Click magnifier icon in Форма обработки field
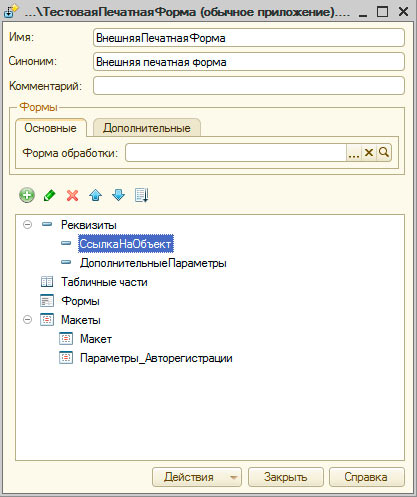The width and height of the screenshot is (417, 497). click(x=384, y=153)
